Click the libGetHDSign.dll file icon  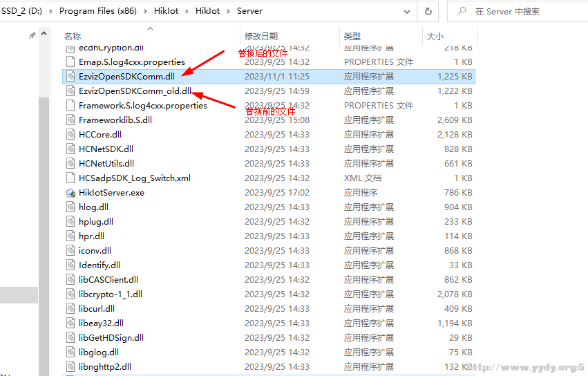[x=70, y=338]
